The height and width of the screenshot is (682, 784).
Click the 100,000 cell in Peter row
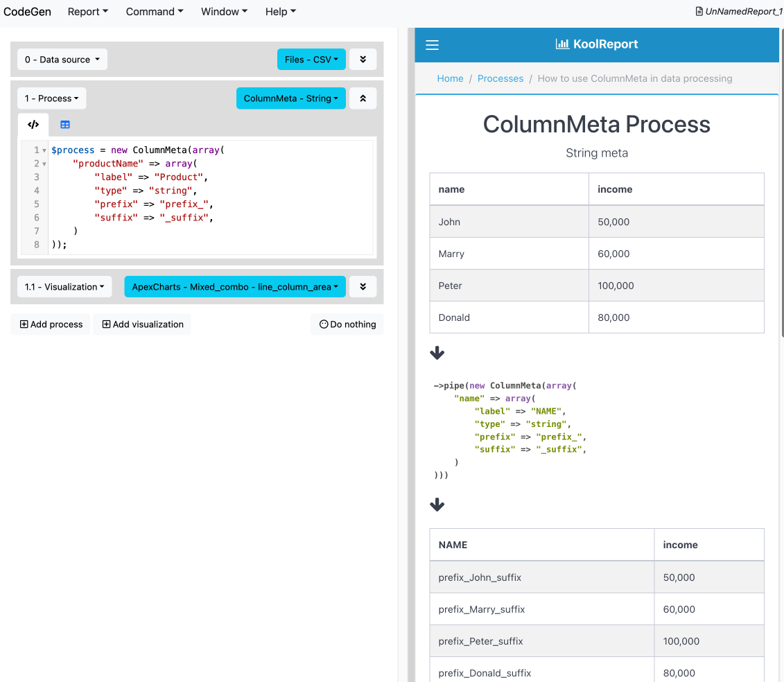(677, 286)
